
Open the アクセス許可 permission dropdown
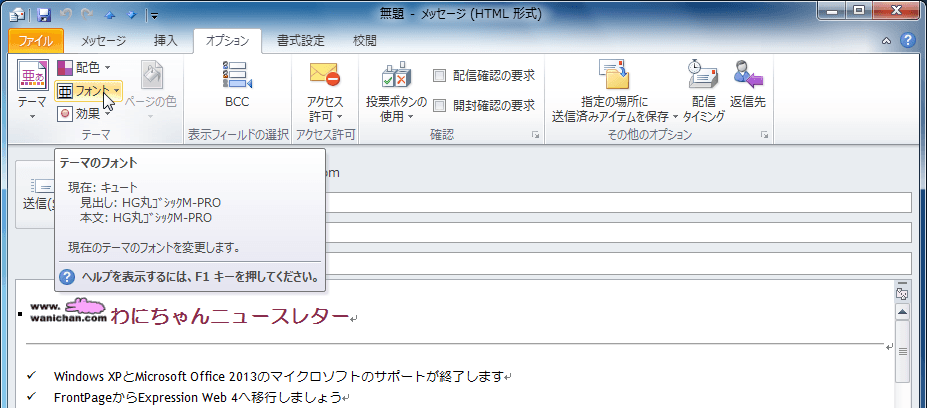pyautogui.click(x=325, y=90)
